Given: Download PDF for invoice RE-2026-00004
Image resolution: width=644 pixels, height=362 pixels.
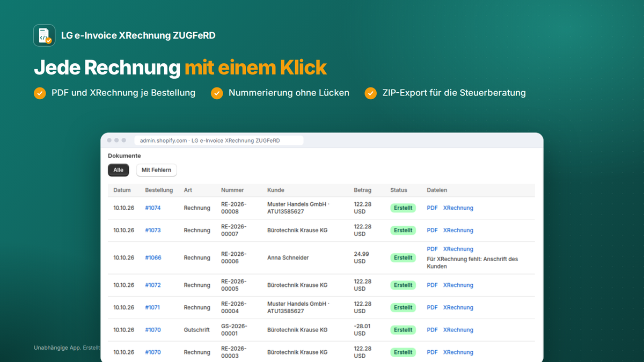Looking at the screenshot, I should coord(432,308).
